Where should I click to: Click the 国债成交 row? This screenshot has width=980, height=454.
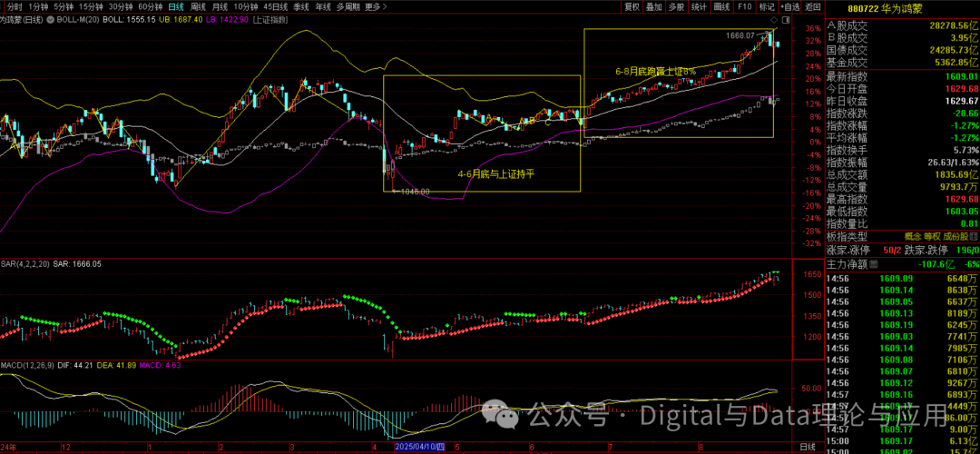pos(903,50)
